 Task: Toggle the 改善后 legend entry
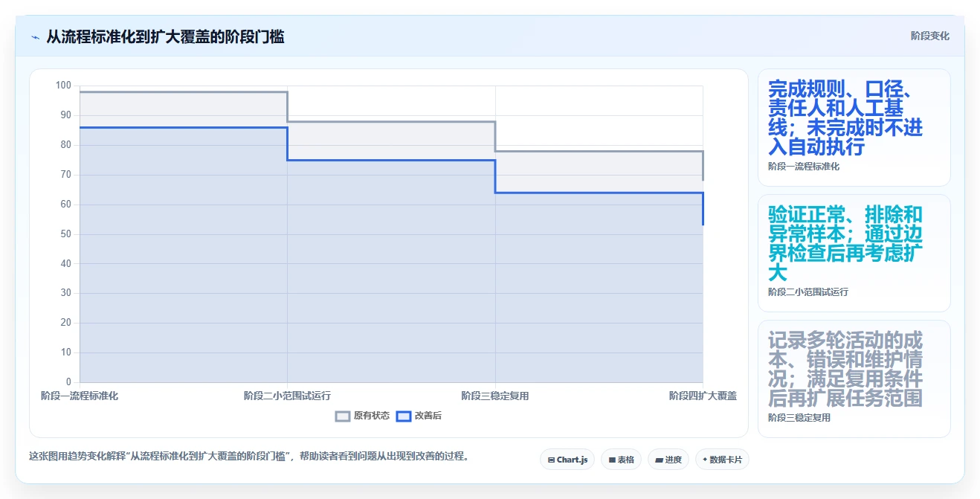click(419, 416)
